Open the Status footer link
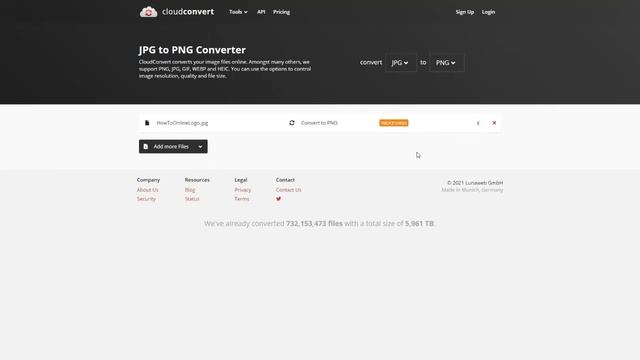Screen dimensions: 640x360 [x=192, y=199]
